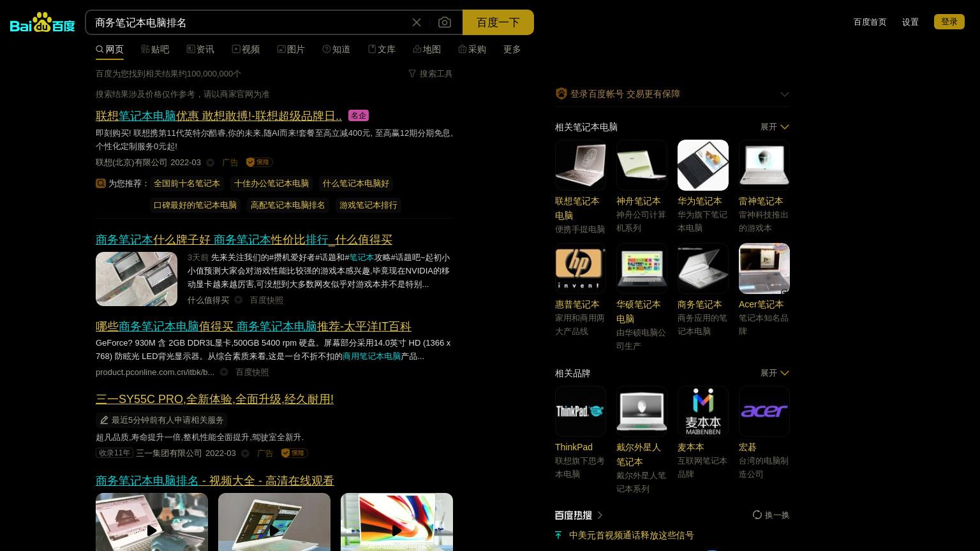Select 全国前十名笔记本 suggestion

coord(187,184)
